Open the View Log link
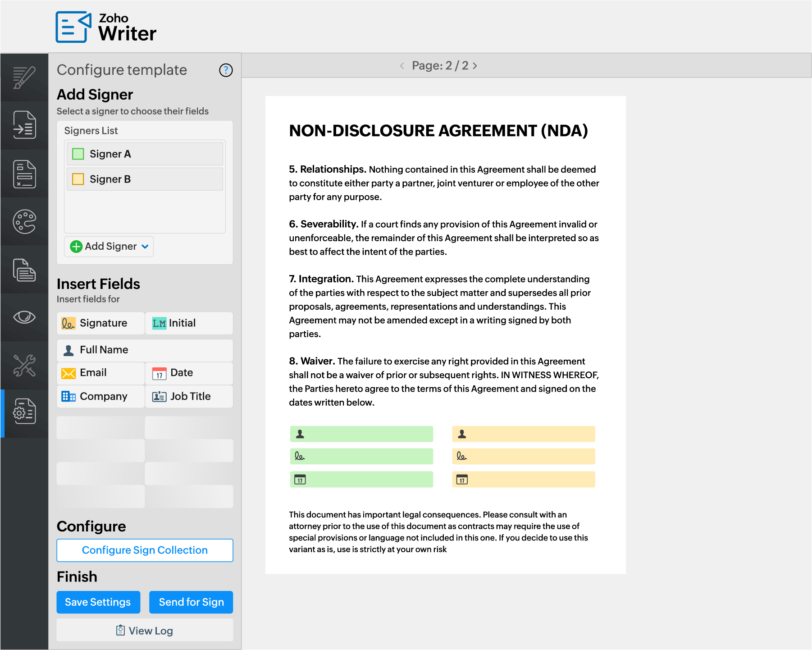 [x=145, y=631]
